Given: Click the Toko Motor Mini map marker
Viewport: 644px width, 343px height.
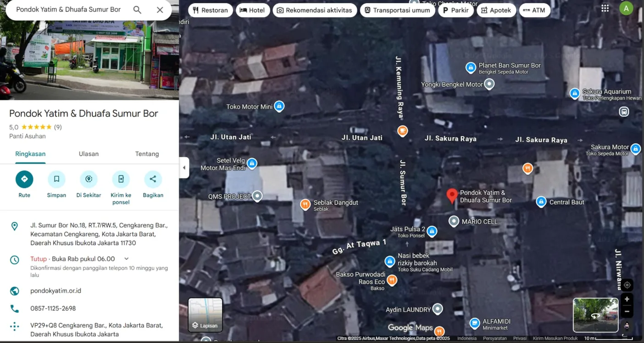Looking at the screenshot, I should tap(279, 107).
